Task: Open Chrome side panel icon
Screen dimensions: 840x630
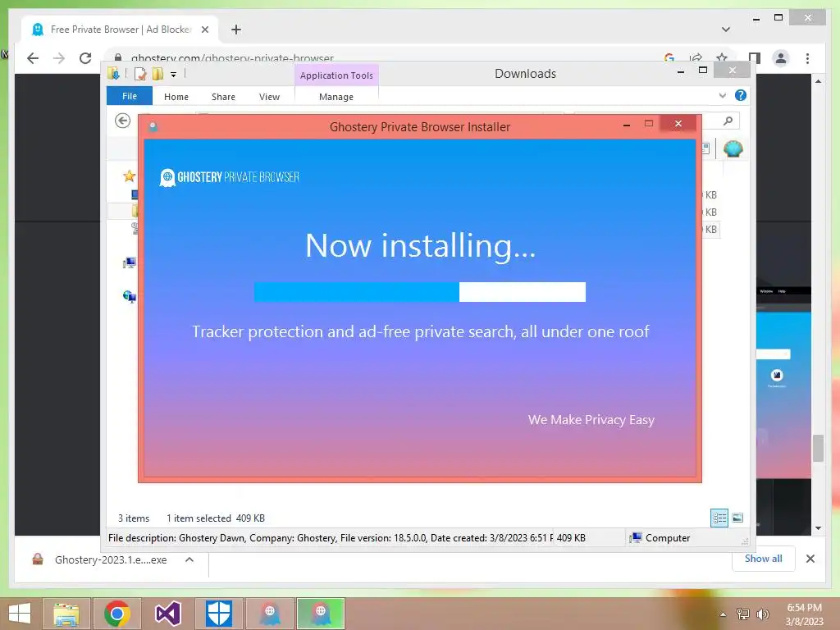Action: pyautogui.click(x=755, y=58)
